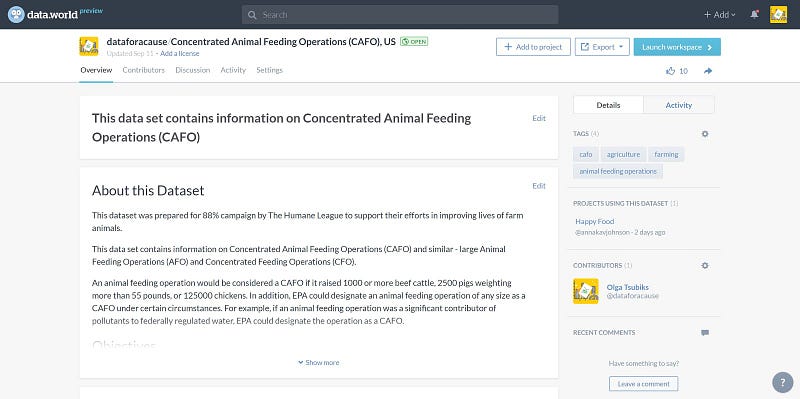The width and height of the screenshot is (800, 399).
Task: Switch to the Contributors tab
Action: click(143, 70)
